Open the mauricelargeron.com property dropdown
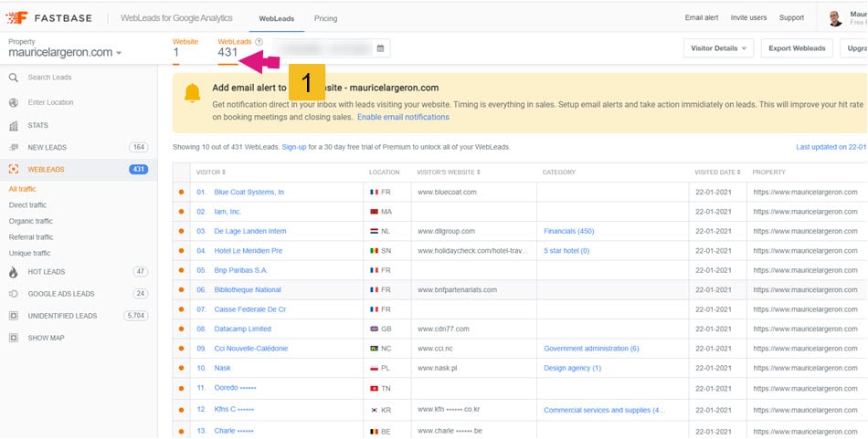 point(65,53)
